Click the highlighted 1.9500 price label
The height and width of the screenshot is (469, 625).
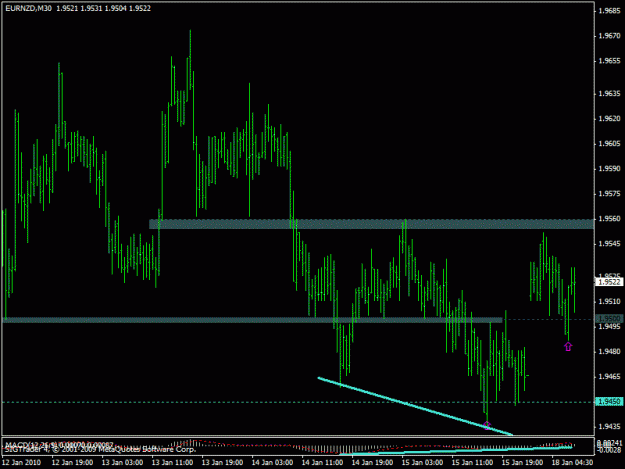point(609,318)
